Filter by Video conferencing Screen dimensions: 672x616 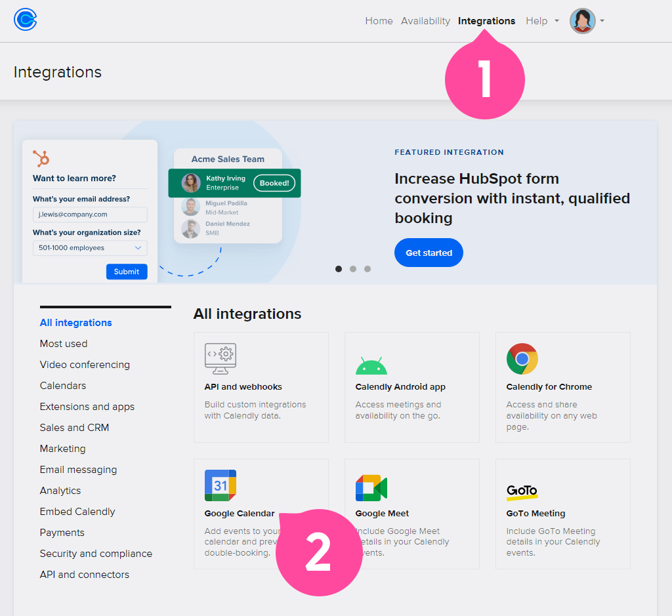(x=85, y=365)
